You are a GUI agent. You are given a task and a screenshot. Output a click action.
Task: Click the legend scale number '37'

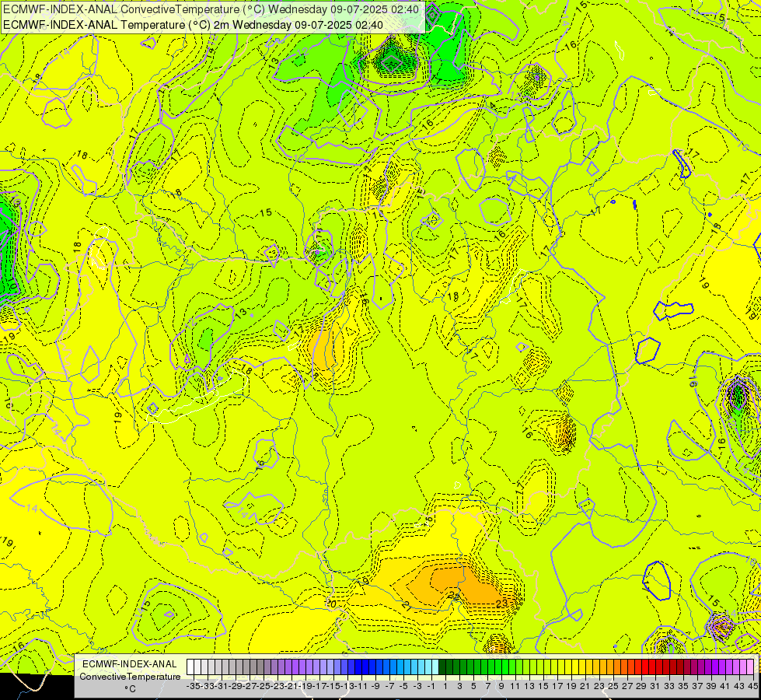point(697,686)
